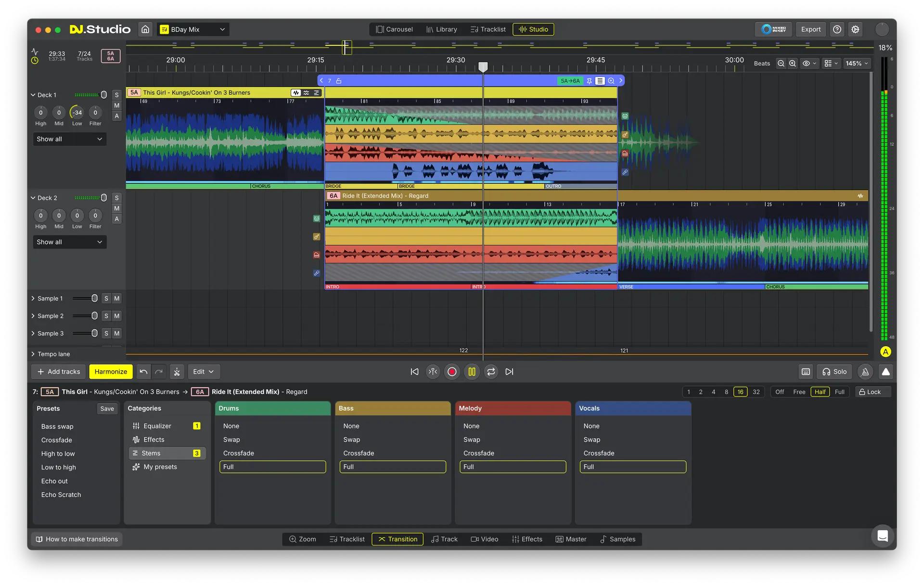924x586 pixels.
Task: Open the BDay Mix project dropdown
Action: [193, 29]
